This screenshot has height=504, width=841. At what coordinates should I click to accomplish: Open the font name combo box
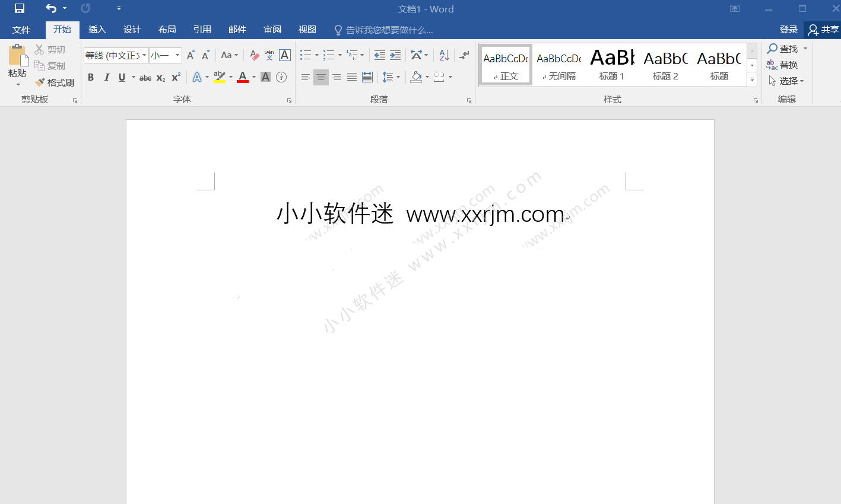pyautogui.click(x=116, y=55)
